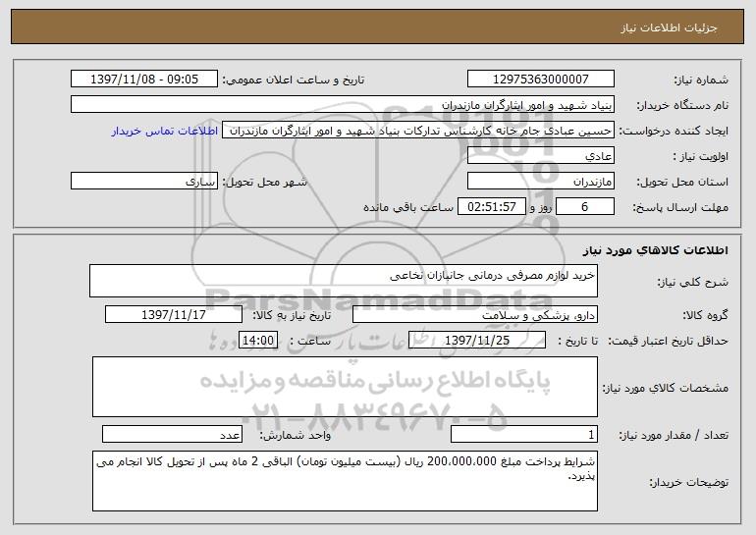Click the ساعت field 14:00

[258, 340]
